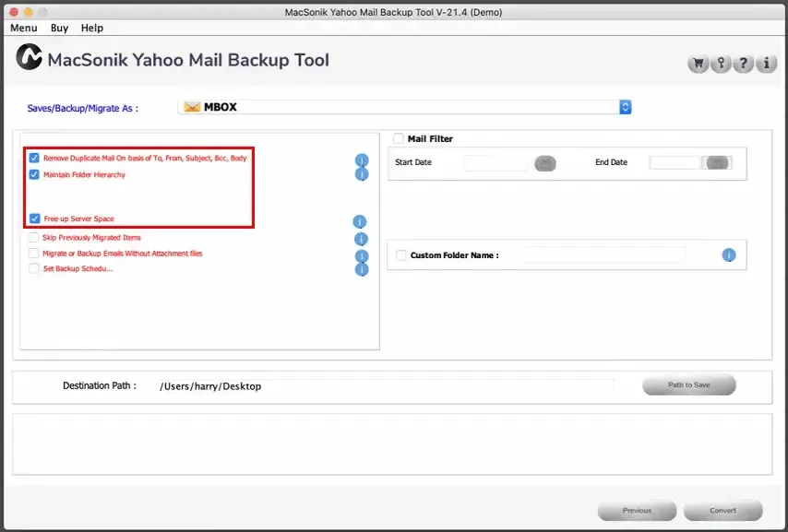Open the End Date calendar picker

[x=717, y=163]
